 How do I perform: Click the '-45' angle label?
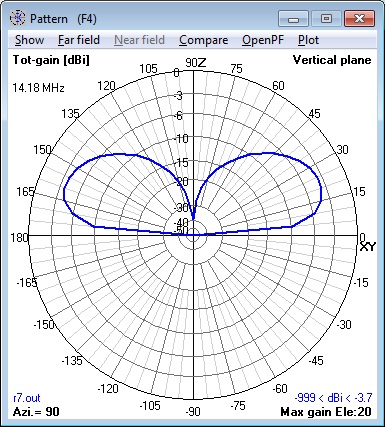point(316,361)
